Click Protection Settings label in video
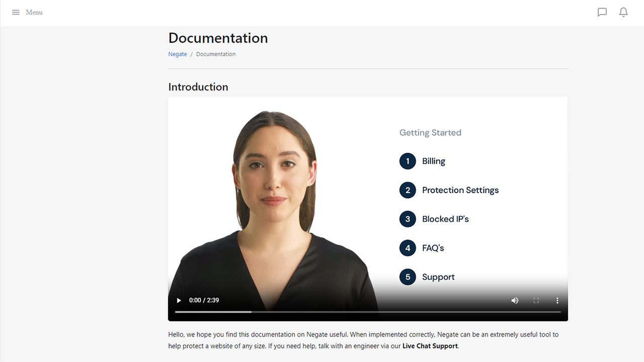The width and height of the screenshot is (644, 362). (x=460, y=190)
